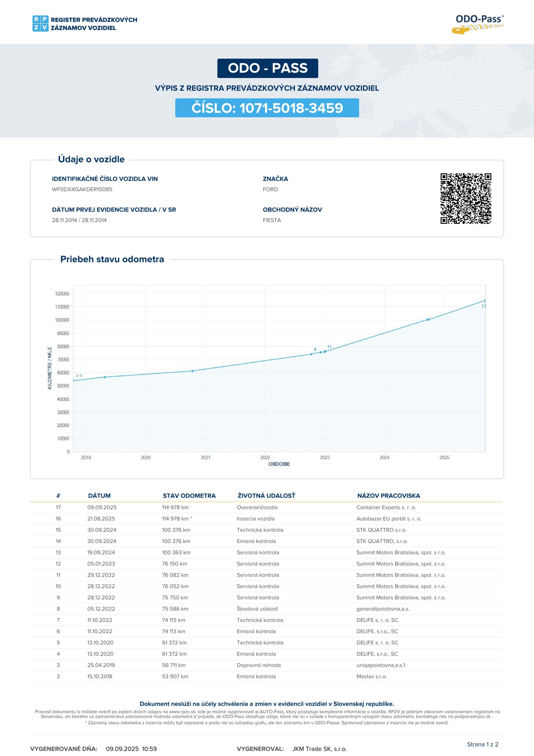Screen dimensions: 534x756
Task: Click the ŽIVOTNÁ UDALOSŤ column header
Action: 266,496
